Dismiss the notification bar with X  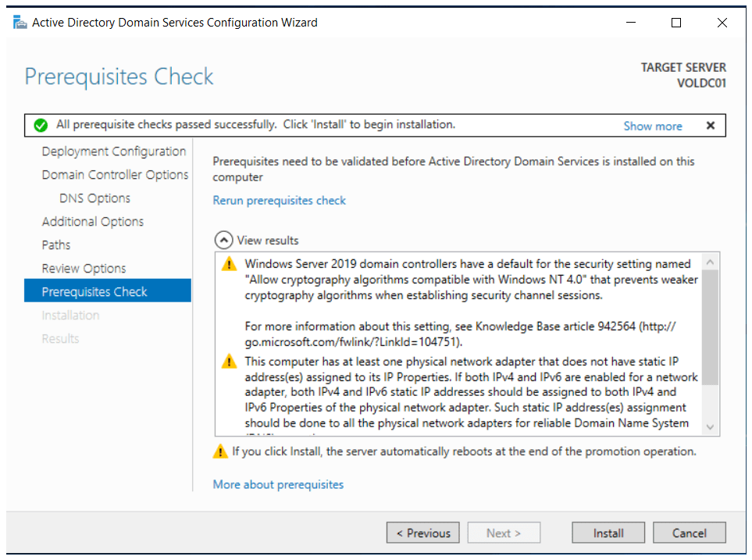point(710,126)
